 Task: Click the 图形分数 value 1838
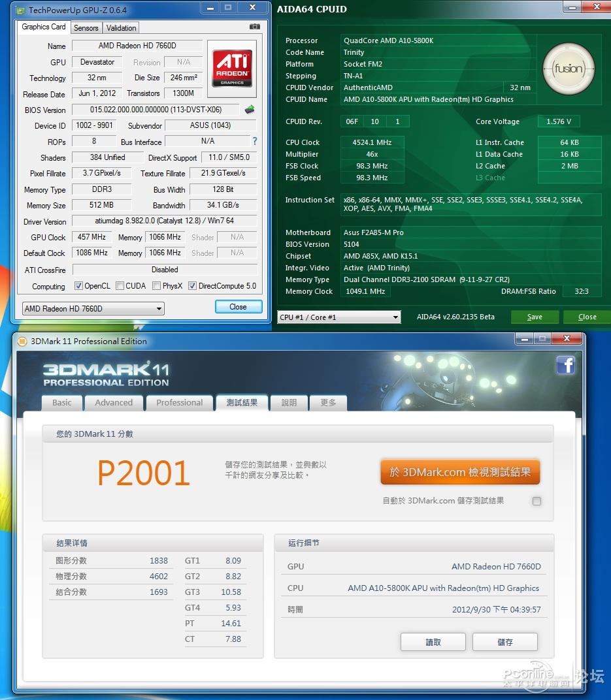pyautogui.click(x=159, y=561)
